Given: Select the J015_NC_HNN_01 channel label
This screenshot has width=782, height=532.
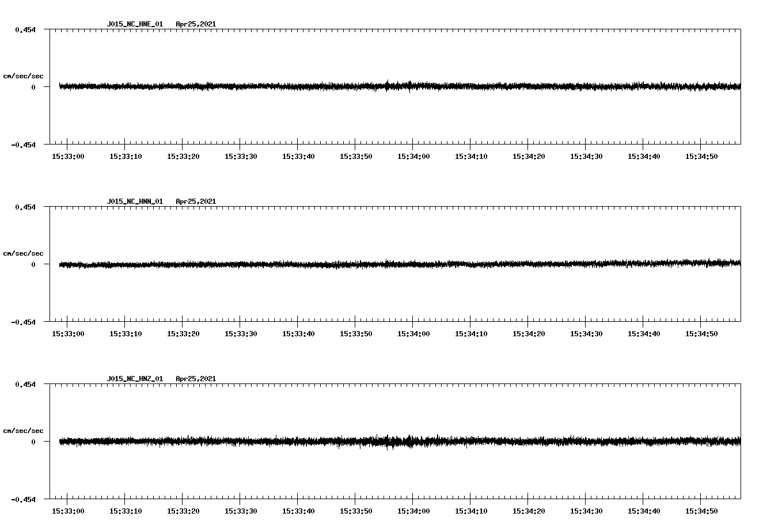Looking at the screenshot, I should point(135,202).
